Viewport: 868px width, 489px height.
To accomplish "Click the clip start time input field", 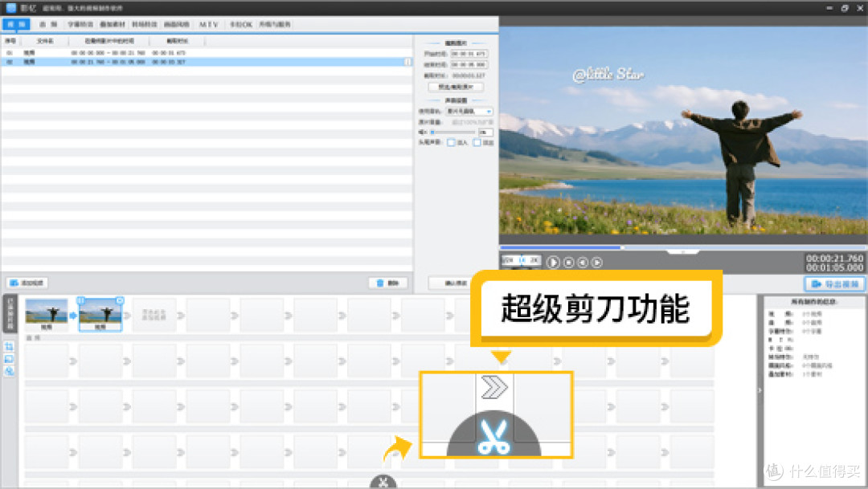I will (x=469, y=54).
